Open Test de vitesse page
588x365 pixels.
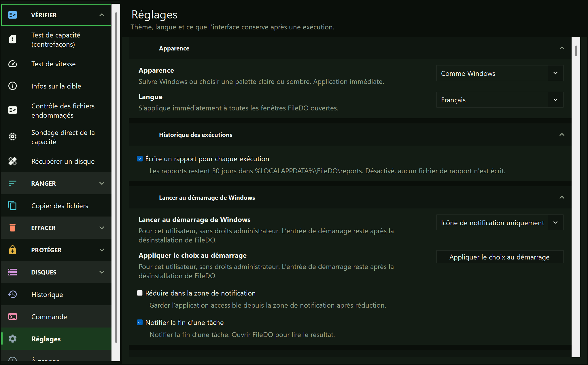(x=56, y=64)
